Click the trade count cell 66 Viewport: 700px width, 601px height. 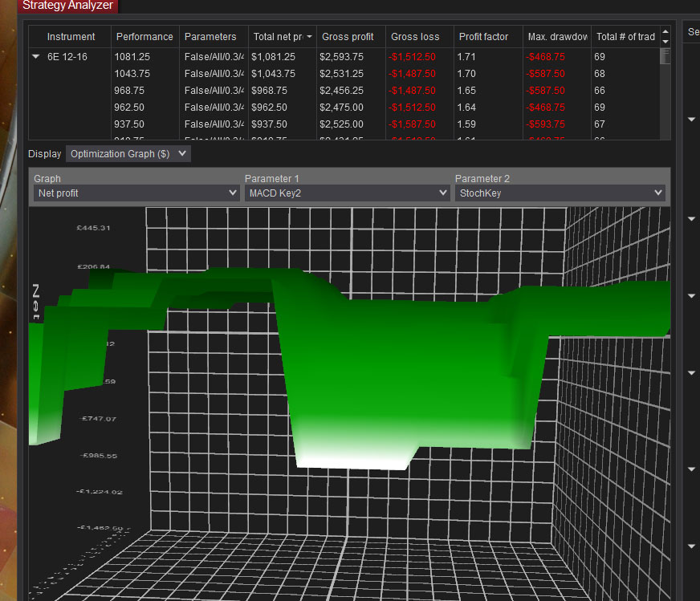[x=600, y=91]
